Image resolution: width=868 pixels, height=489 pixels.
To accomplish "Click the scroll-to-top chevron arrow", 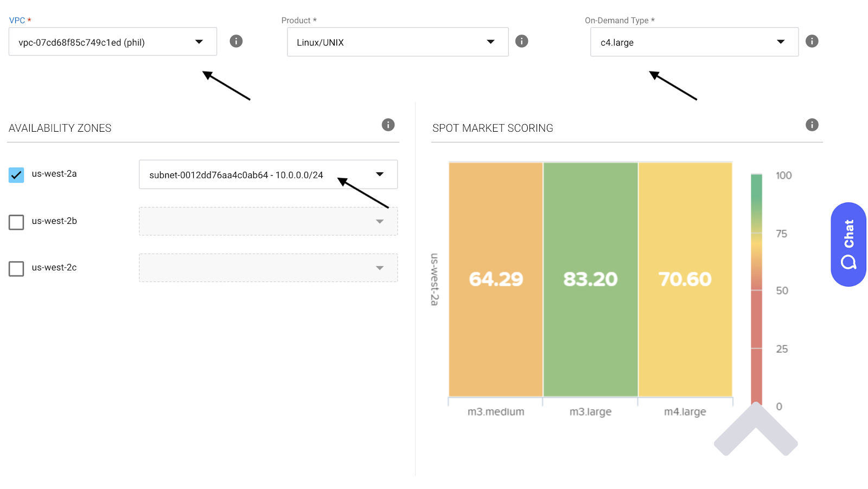I will pos(756,430).
